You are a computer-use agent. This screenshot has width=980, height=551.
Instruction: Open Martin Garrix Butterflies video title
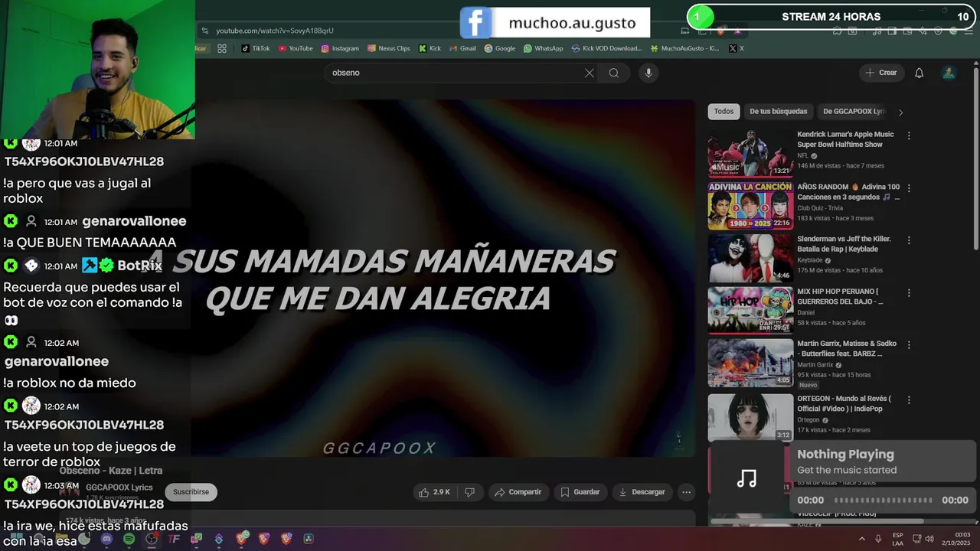click(847, 348)
